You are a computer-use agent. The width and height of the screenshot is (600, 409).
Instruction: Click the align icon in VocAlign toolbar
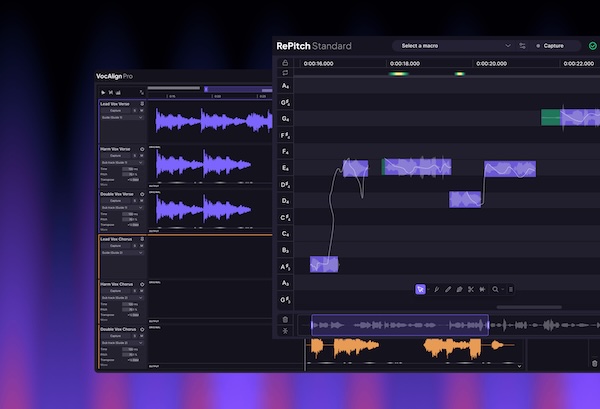111,93
